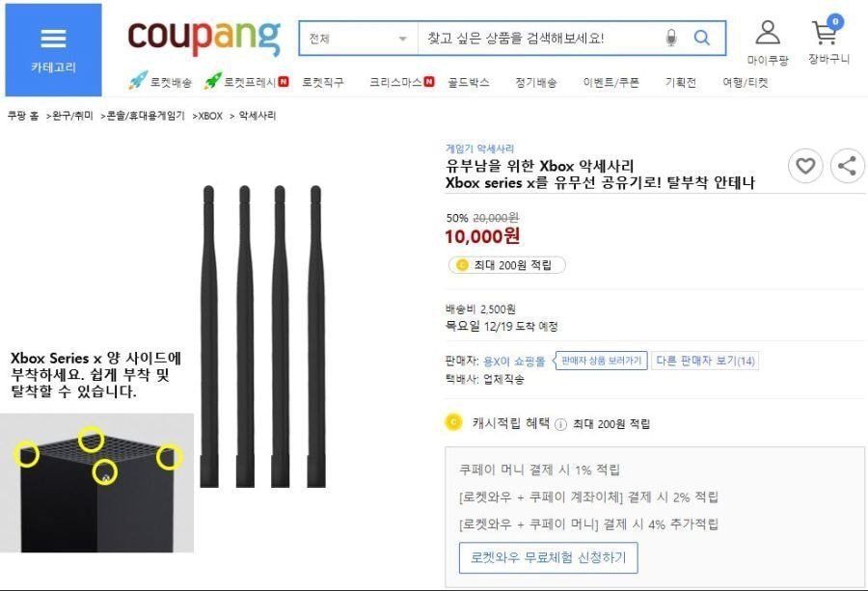
Task: Focus the product search input field
Action: point(540,39)
